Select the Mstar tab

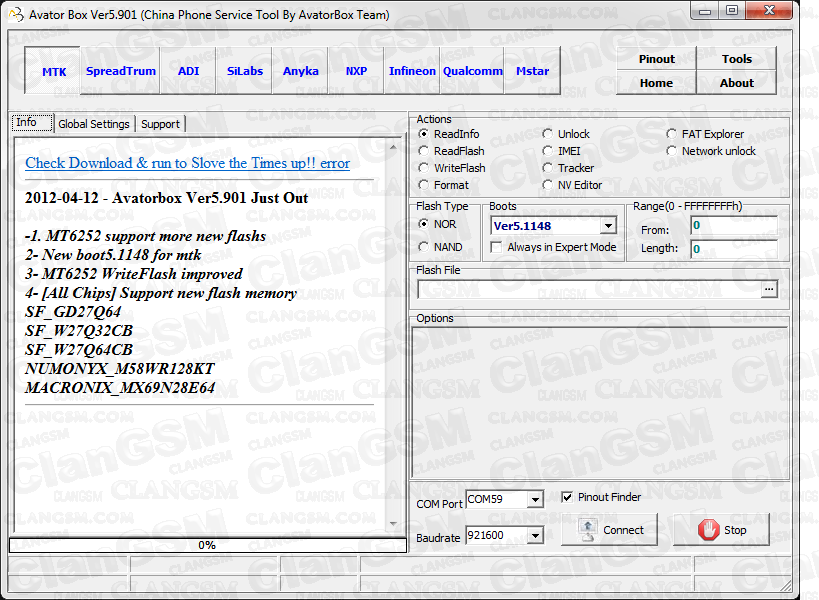[x=532, y=71]
